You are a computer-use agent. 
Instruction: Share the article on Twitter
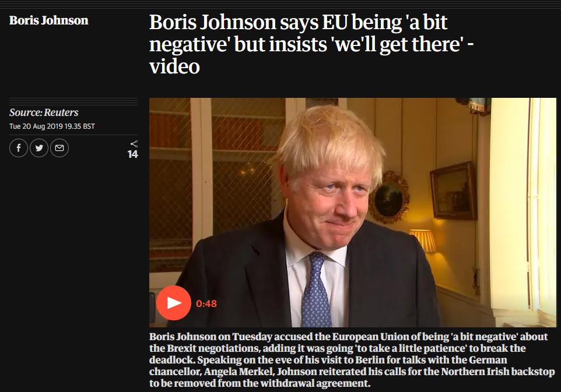click(39, 148)
